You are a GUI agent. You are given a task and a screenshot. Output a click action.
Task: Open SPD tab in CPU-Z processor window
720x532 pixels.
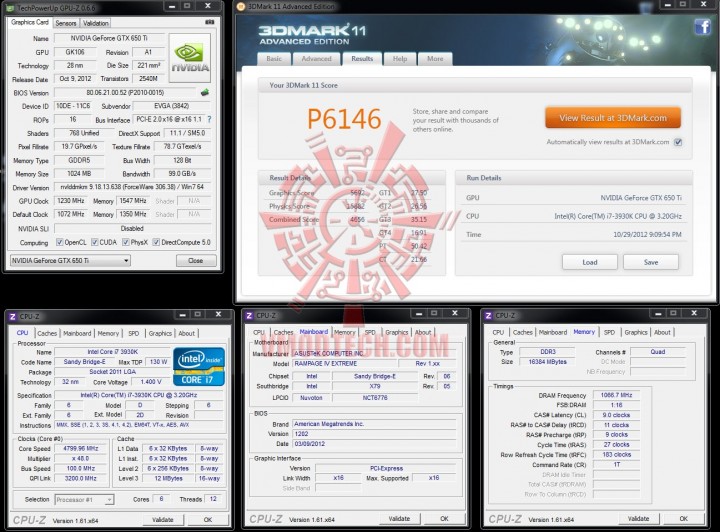click(134, 333)
